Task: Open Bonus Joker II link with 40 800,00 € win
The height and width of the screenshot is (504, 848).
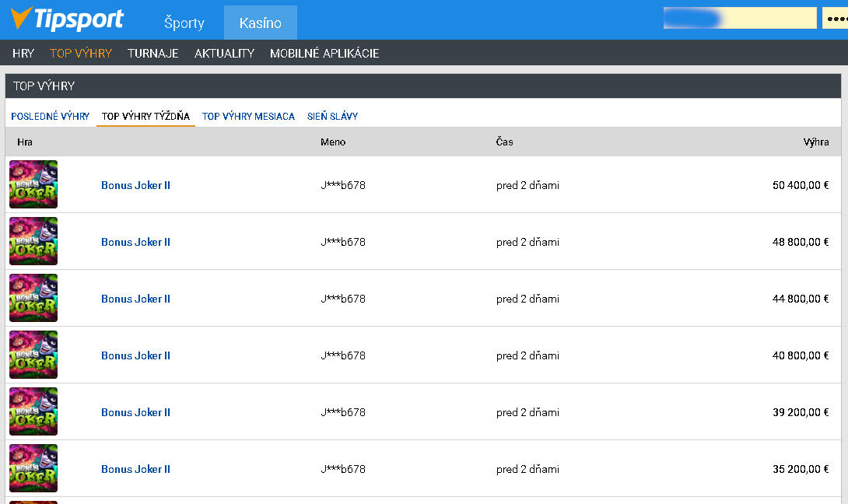Action: 135,355
